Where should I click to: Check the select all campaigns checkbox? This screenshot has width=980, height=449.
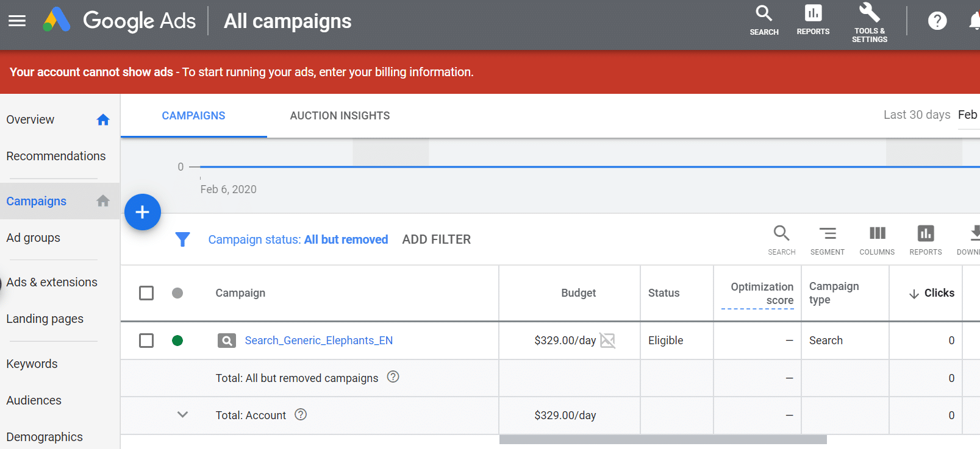(x=146, y=293)
